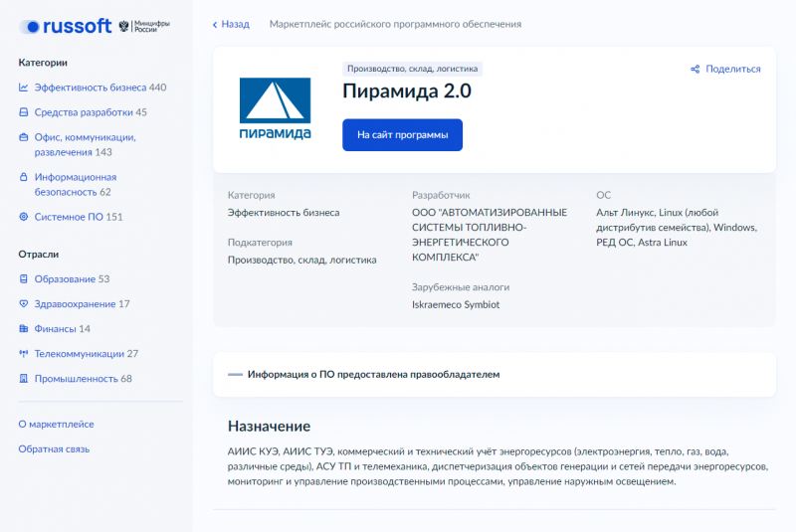Image resolution: width=796 pixels, height=532 pixels.
Task: Click the icon beside Средства разработки
Action: [23, 112]
